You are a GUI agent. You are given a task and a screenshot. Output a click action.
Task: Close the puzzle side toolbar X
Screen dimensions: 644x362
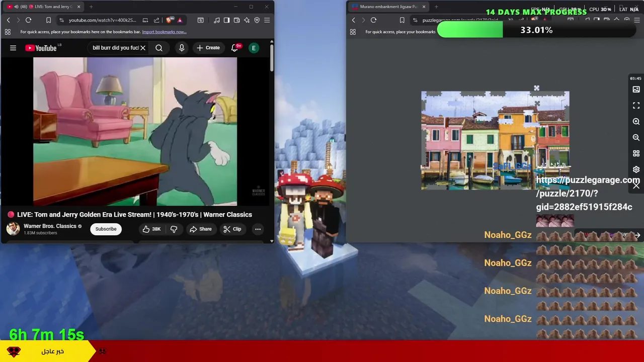[x=636, y=186]
